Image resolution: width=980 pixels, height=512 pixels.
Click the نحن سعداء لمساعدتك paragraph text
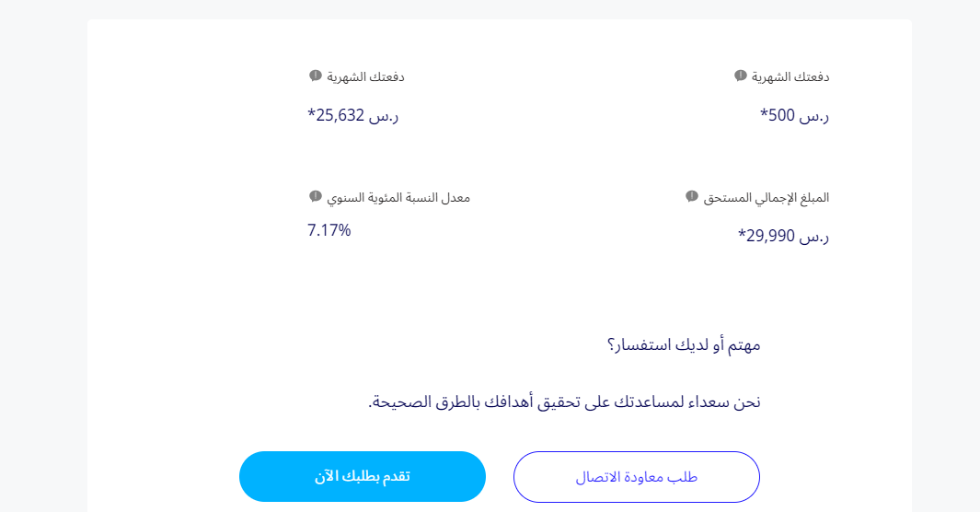coord(564,401)
